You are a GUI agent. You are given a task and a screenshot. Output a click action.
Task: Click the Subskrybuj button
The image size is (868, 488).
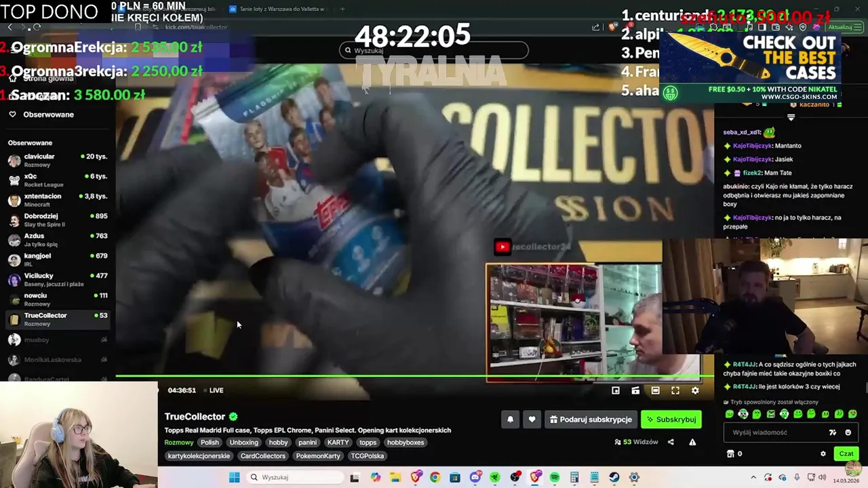point(671,420)
